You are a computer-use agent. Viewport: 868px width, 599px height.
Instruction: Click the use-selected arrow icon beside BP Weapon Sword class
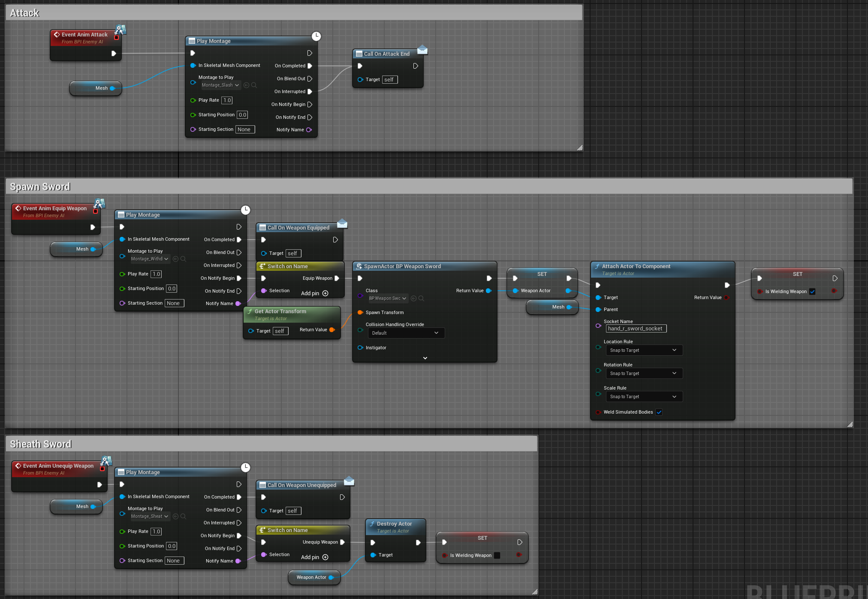click(414, 299)
